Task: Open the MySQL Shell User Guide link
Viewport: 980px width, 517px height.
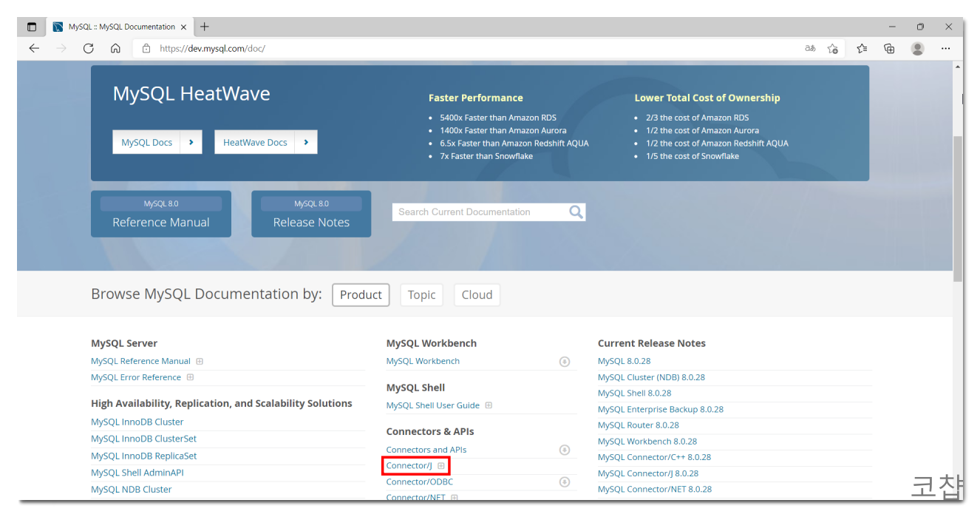Action: (433, 405)
